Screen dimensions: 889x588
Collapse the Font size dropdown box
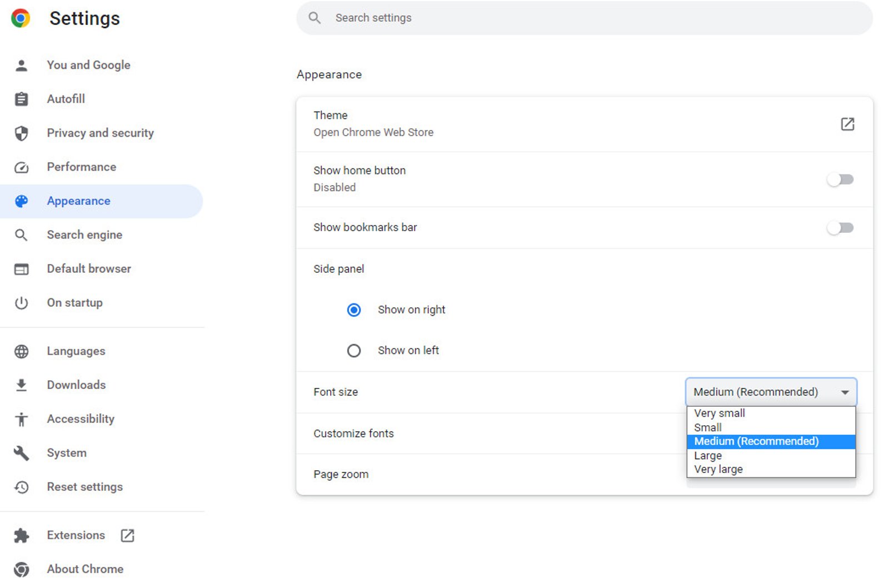[771, 392]
